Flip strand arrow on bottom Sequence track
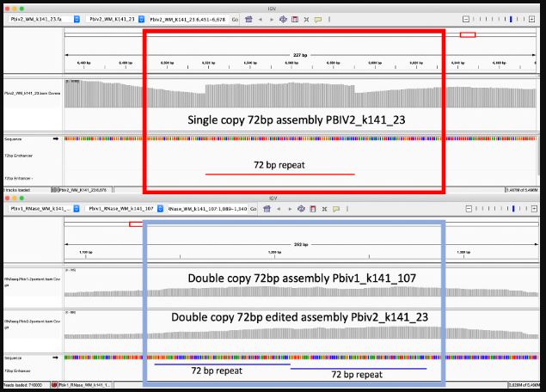 pos(56,358)
